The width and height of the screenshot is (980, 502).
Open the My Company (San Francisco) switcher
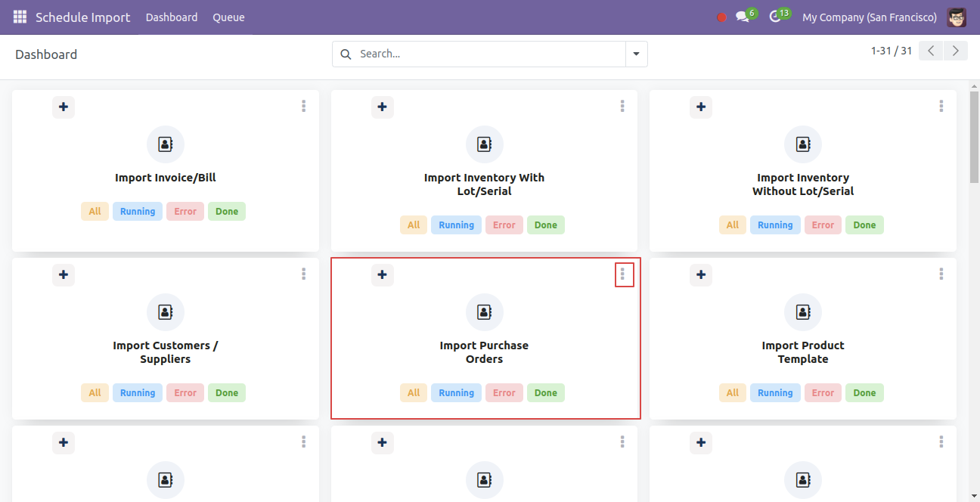[x=870, y=17]
